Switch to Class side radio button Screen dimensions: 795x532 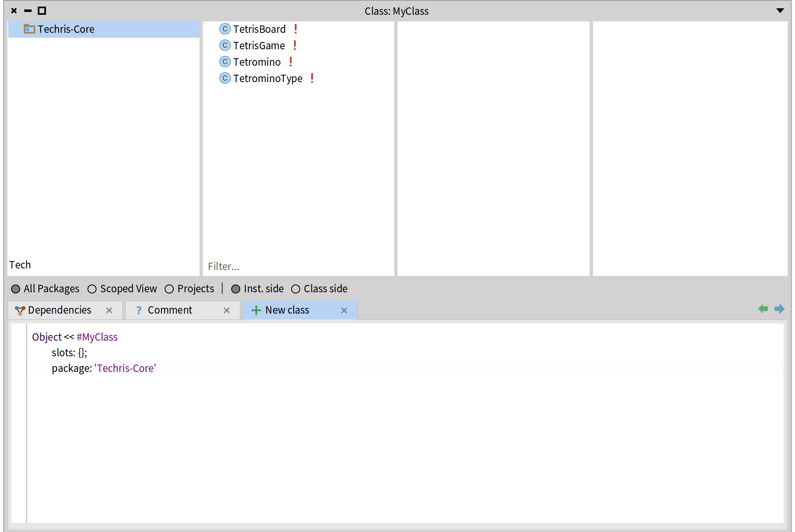coord(296,289)
